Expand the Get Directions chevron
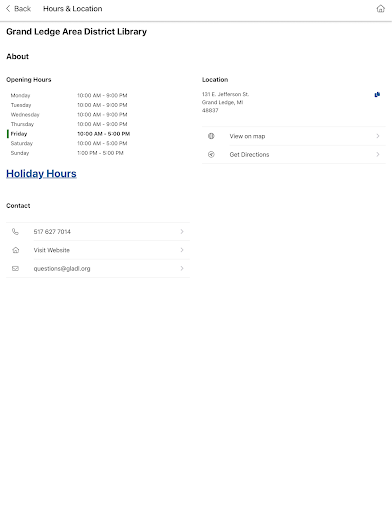This screenshot has height=512, width=392. click(378, 154)
